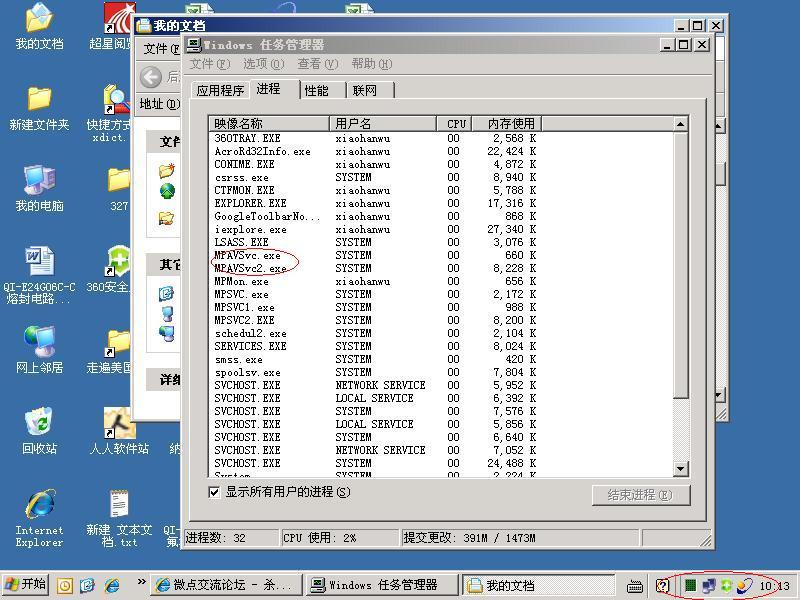Open the 选项(O) menu in Task Manager
Viewport: 800px width, 600px height.
pos(263,64)
